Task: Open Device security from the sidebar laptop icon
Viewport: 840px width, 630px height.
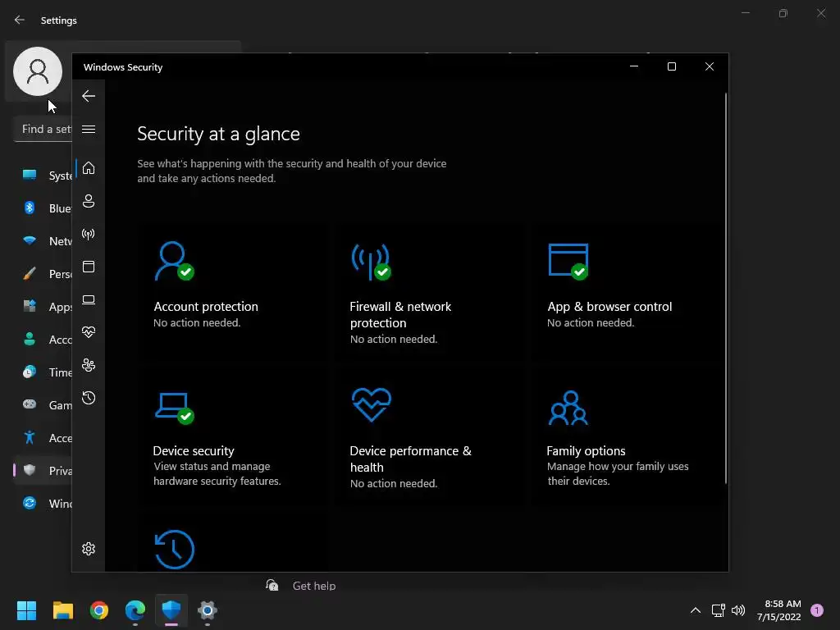Action: [x=89, y=299]
